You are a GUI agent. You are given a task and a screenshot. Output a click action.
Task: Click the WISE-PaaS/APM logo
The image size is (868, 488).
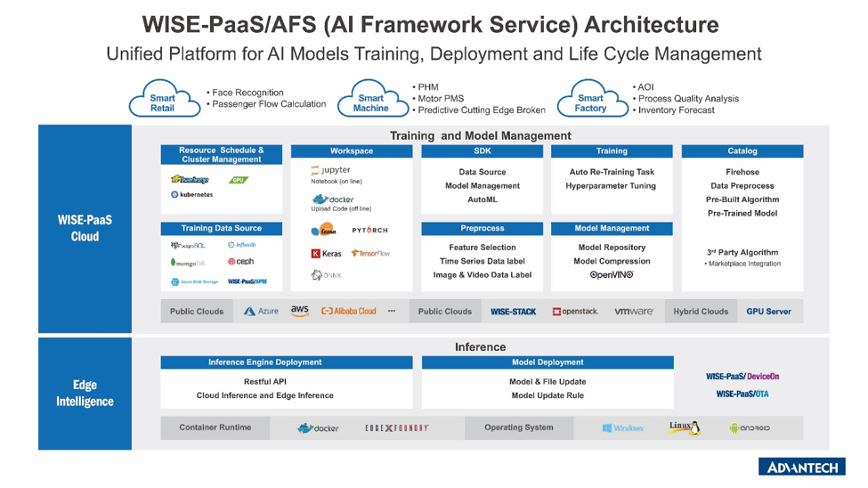pos(247,281)
